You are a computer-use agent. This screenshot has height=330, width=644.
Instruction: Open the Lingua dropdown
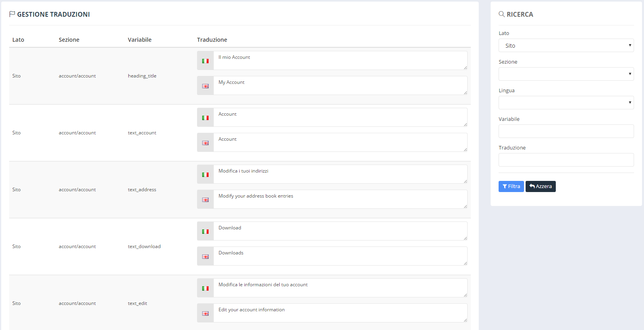pyautogui.click(x=566, y=103)
